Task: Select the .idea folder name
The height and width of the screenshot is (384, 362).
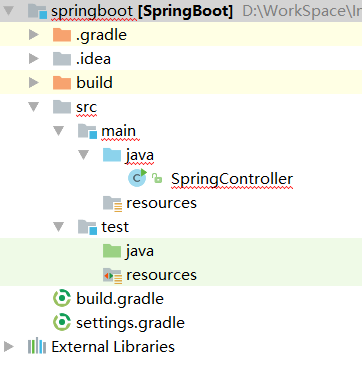Action: tap(93, 59)
